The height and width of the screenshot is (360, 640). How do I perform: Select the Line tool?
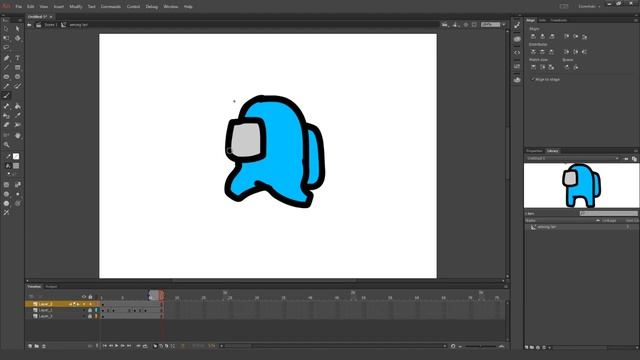[6, 67]
